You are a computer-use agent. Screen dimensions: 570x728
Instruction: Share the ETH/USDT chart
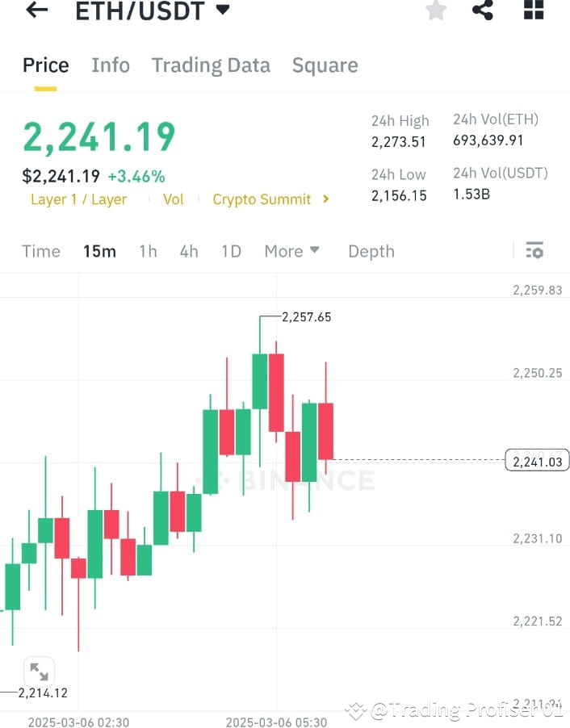483,11
